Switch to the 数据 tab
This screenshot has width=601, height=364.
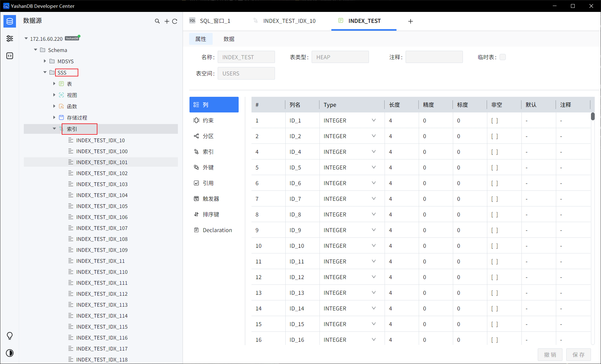click(x=229, y=39)
